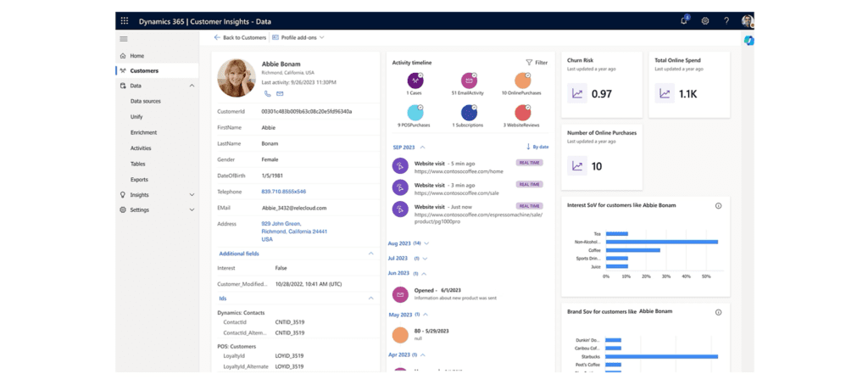Collapse the Jun 2023 timeline group
This screenshot has height=385, width=868.
click(424, 273)
